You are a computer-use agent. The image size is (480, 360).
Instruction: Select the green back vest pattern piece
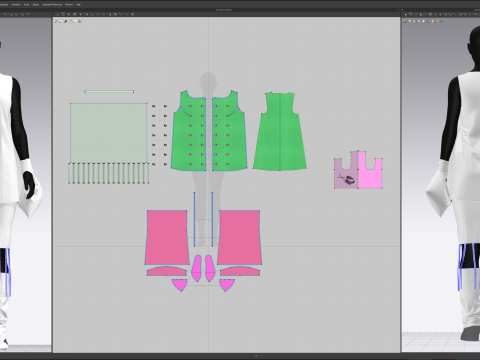(x=280, y=133)
